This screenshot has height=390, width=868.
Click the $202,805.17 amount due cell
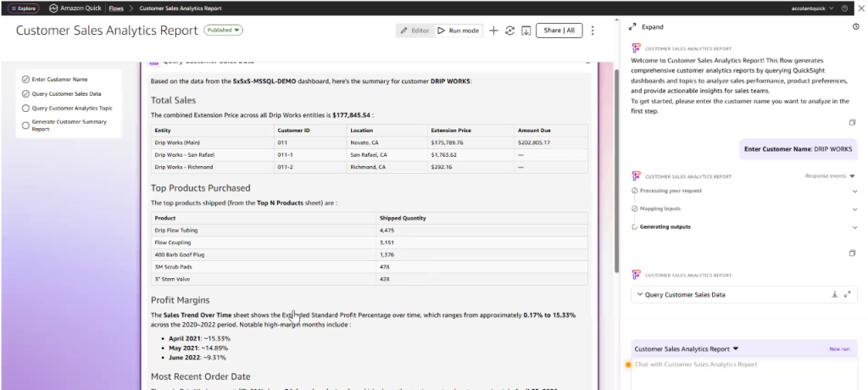click(x=551, y=142)
